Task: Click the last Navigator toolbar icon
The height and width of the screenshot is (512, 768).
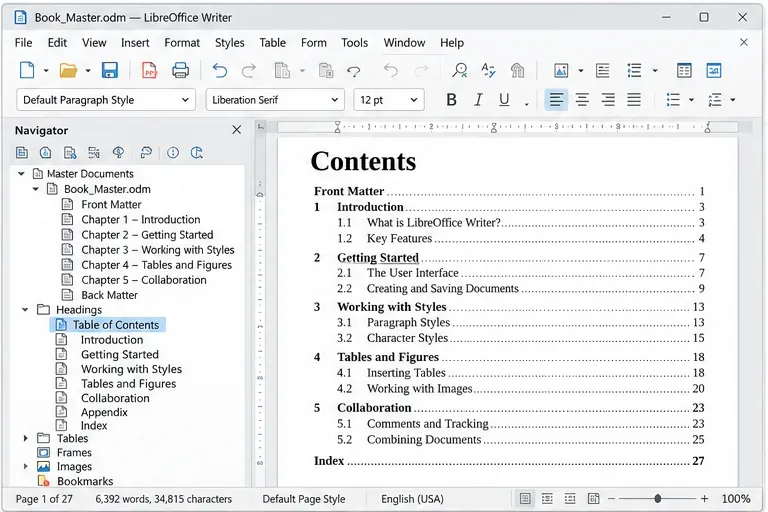Action: point(197,153)
